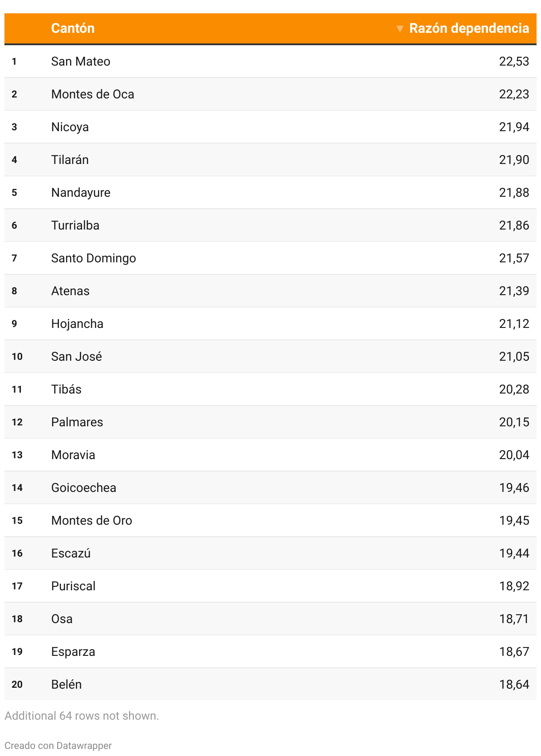Image resolution: width=541 pixels, height=756 pixels.
Task: Click the rank number 10 cell
Action: point(17,356)
